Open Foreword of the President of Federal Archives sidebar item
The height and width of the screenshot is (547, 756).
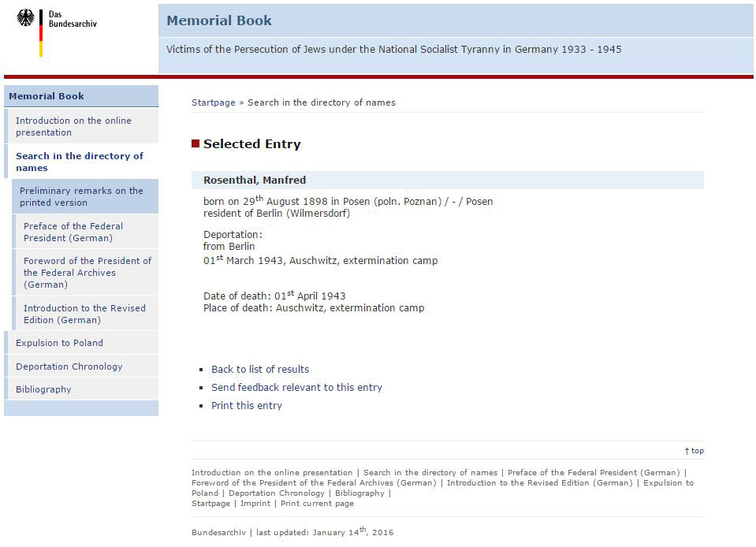[87, 272]
